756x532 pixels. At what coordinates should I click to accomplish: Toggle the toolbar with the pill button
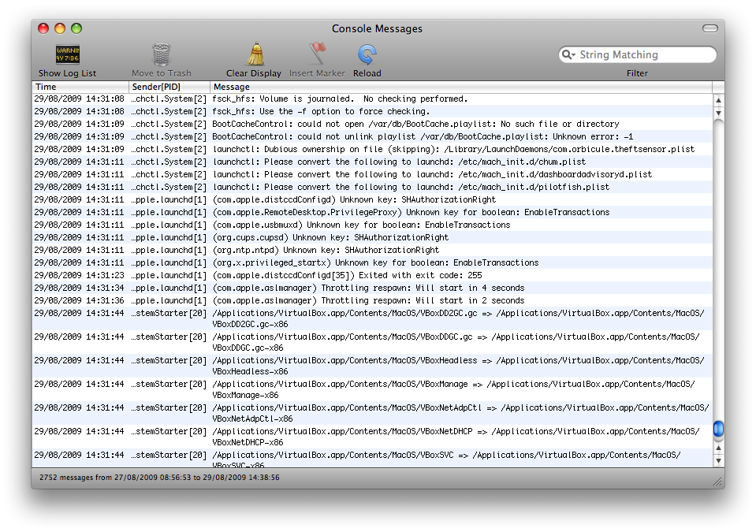tap(709, 28)
